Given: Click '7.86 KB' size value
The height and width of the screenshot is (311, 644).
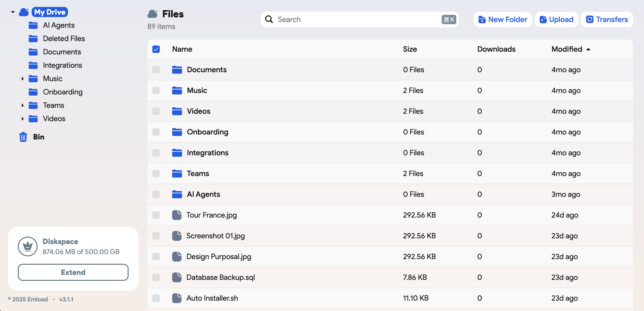Looking at the screenshot, I should (415, 277).
